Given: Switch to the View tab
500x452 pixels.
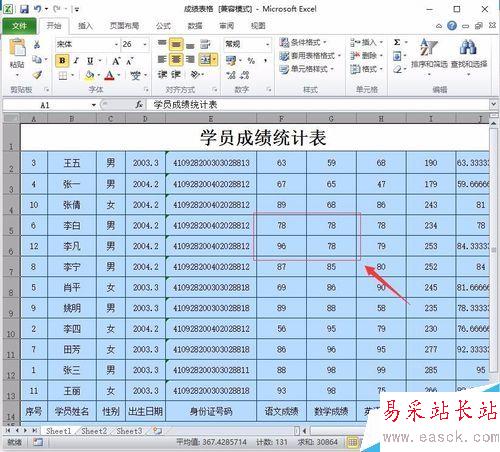Looking at the screenshot, I should tap(258, 26).
